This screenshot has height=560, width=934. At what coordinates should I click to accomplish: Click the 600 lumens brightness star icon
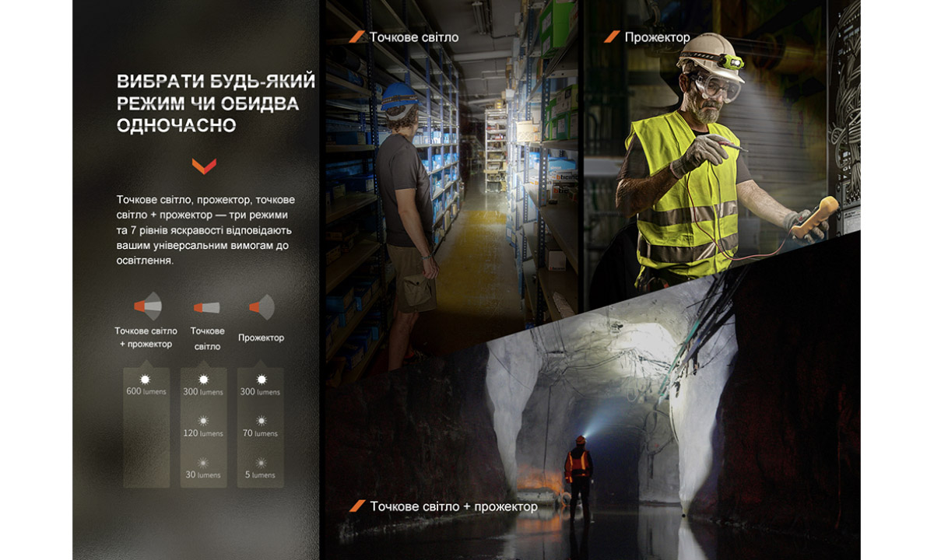point(146,379)
